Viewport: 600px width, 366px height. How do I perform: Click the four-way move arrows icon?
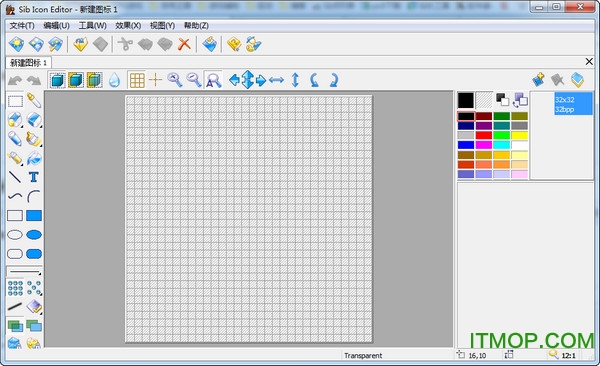248,80
